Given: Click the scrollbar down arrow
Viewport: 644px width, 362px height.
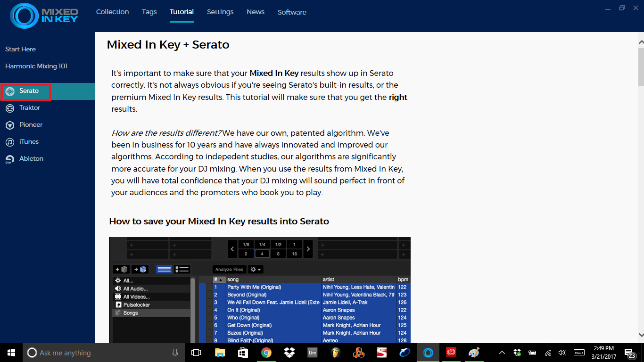Looking at the screenshot, I should 641,335.
